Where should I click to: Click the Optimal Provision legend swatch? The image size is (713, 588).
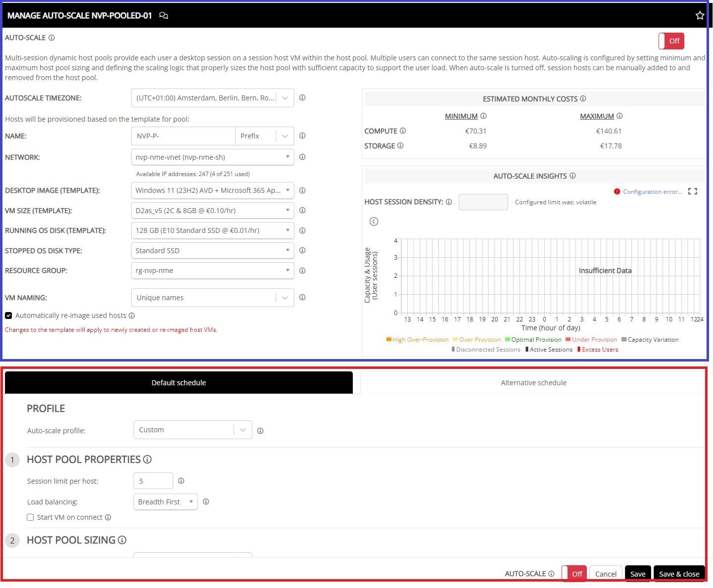(x=507, y=339)
